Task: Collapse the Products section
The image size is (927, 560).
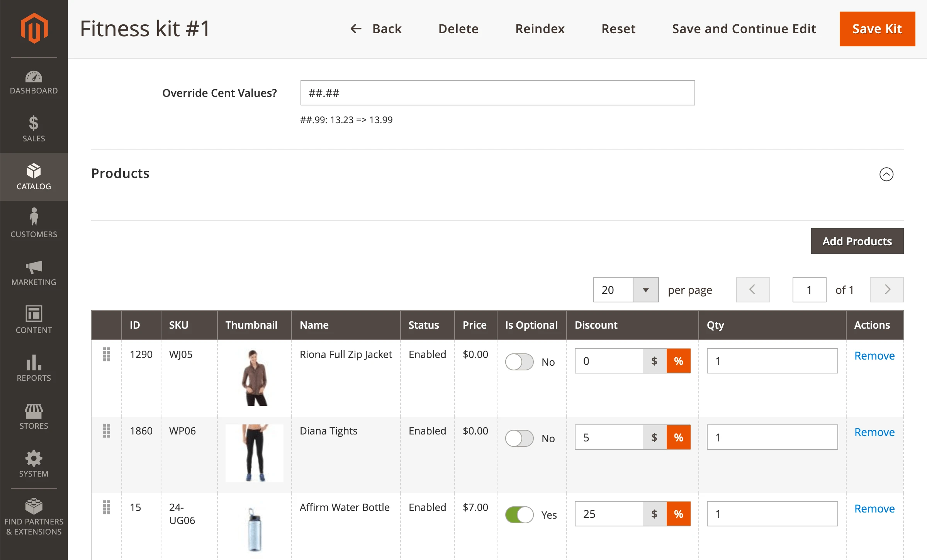Action: pyautogui.click(x=886, y=174)
